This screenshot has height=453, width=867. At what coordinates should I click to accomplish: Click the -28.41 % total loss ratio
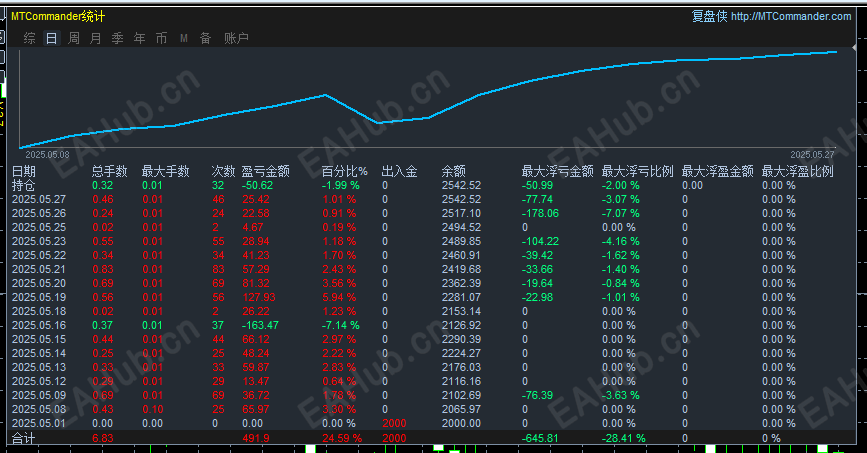624,439
